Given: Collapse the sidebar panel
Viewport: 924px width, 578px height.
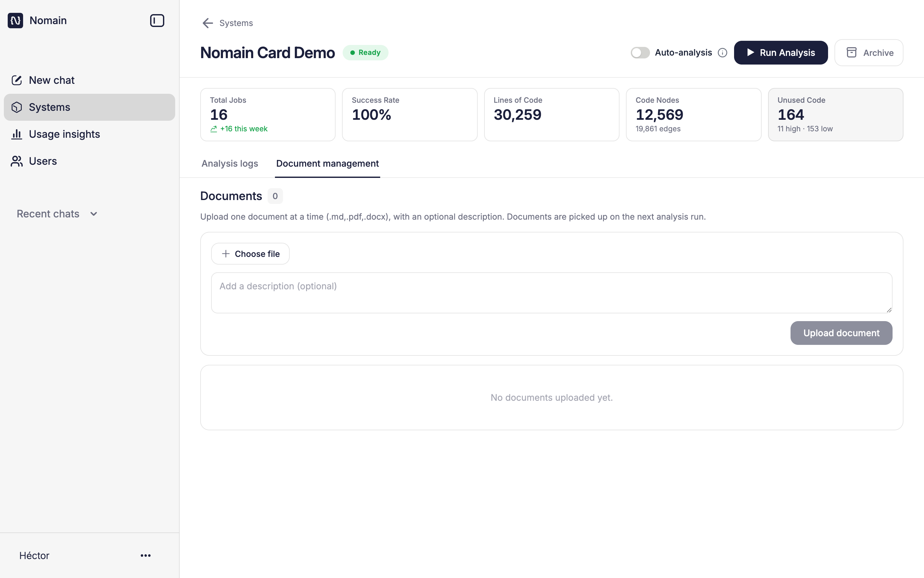Looking at the screenshot, I should 157,21.
